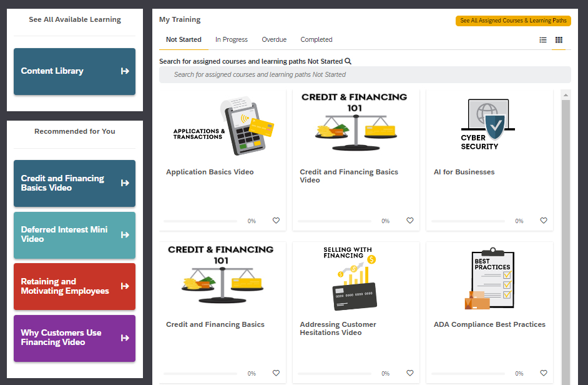Open the In Progress tab
588x385 pixels.
click(232, 39)
